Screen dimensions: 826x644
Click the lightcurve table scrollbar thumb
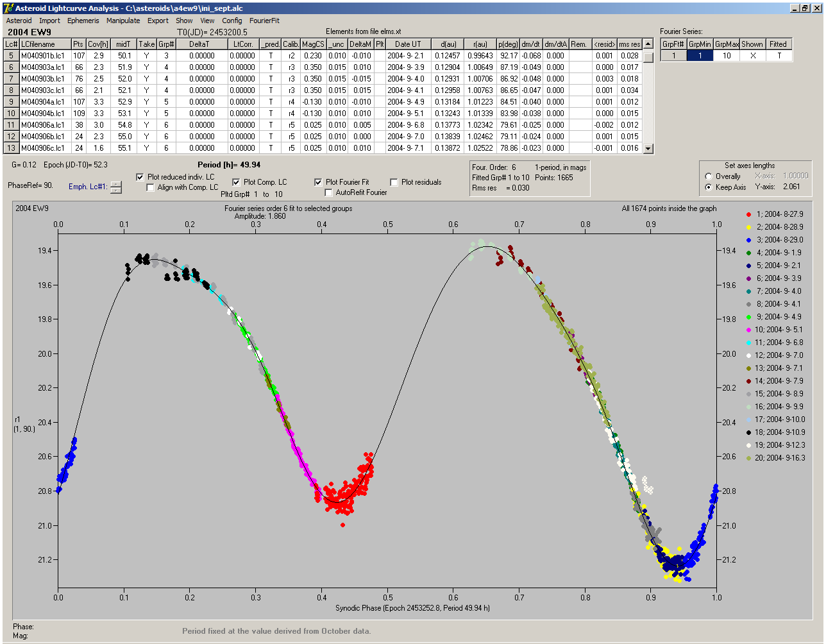pos(648,57)
